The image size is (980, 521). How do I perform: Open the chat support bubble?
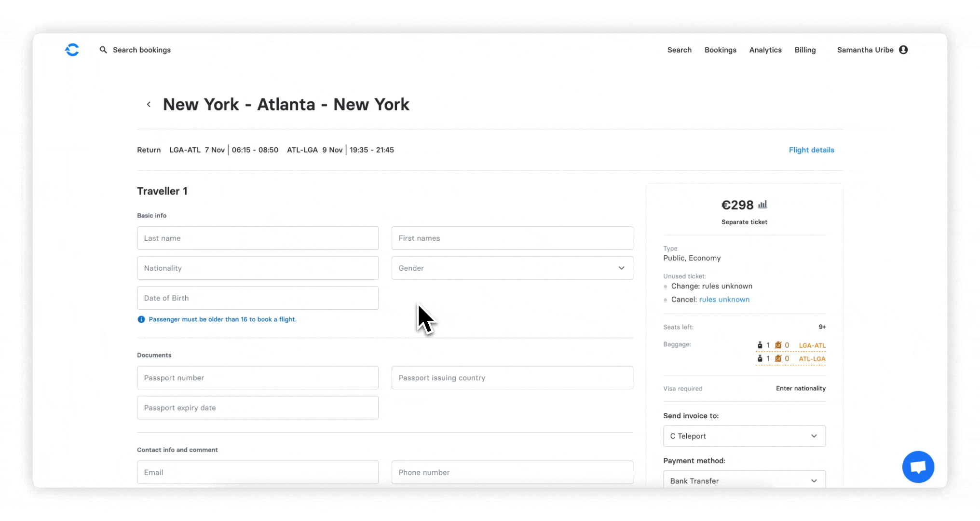[x=918, y=466]
